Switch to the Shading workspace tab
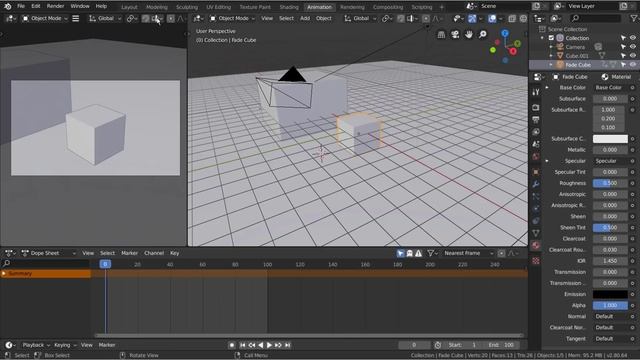Image resolution: width=640 pixels, height=360 pixels. (289, 7)
